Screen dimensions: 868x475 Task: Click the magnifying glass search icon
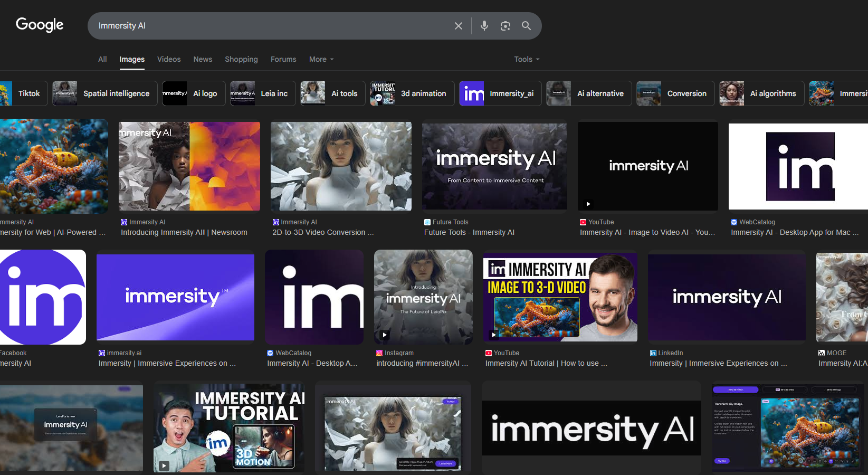click(526, 25)
